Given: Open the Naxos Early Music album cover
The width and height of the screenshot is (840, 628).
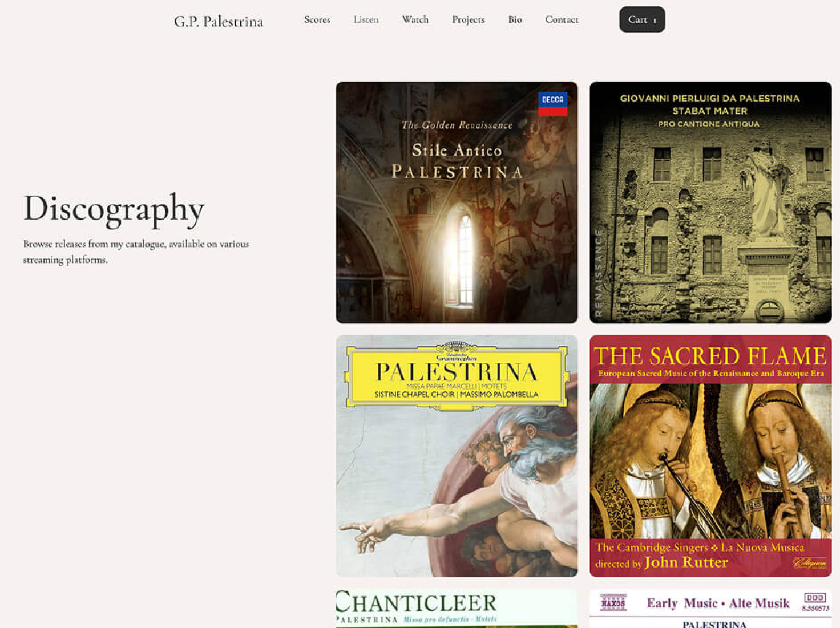Looking at the screenshot, I should pos(710,609).
